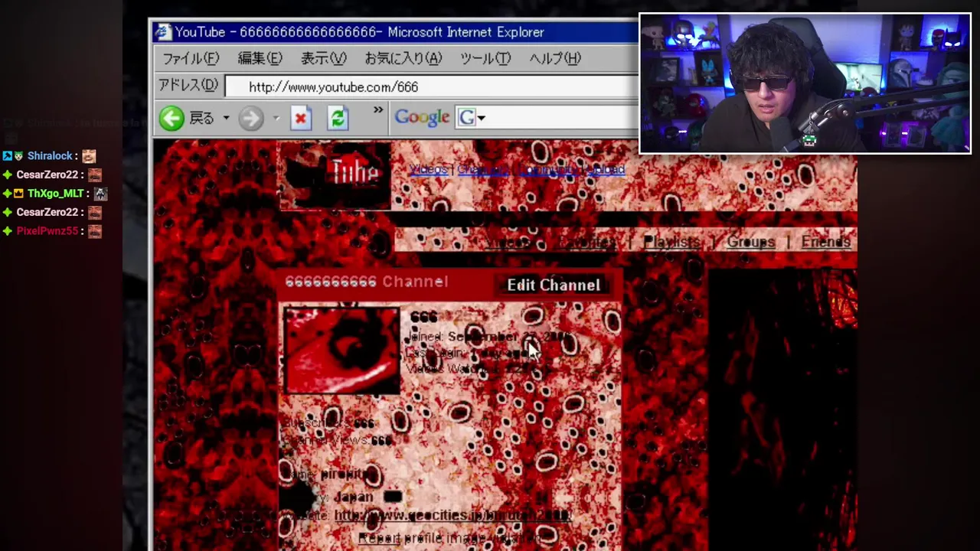This screenshot has height=551, width=980.
Task: Click the emote after ThXgo_MLT's name
Action: [x=100, y=194]
